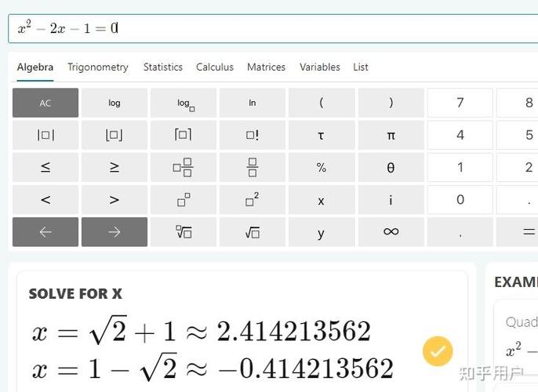
Task: Click the yellow checkmark badge
Action: pyautogui.click(x=438, y=351)
